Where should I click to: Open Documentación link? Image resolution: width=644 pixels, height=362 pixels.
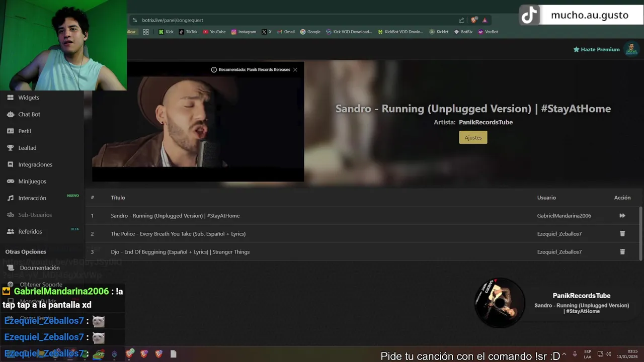pos(40,268)
